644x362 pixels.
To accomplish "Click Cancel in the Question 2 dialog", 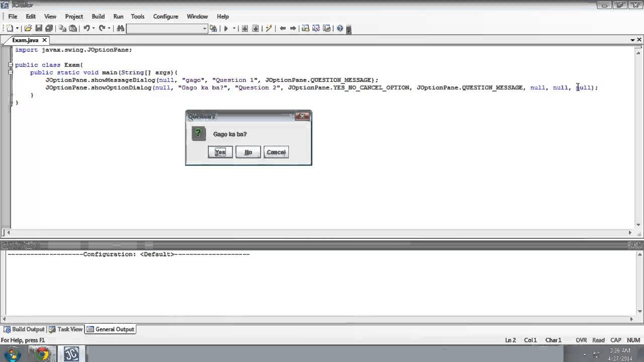I will (x=276, y=152).
